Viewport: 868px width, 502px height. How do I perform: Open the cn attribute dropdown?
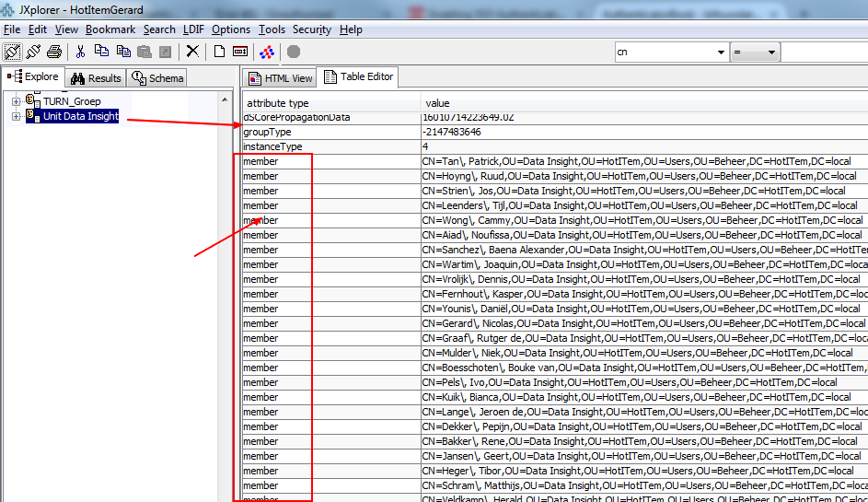coord(720,53)
